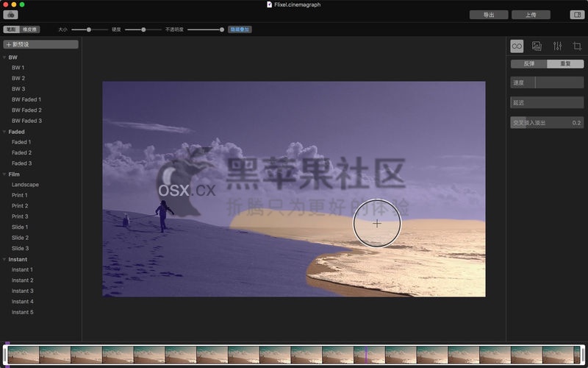The width and height of the screenshot is (588, 368).
Task: Adjust the 延迟 delay slider
Action: click(x=547, y=102)
